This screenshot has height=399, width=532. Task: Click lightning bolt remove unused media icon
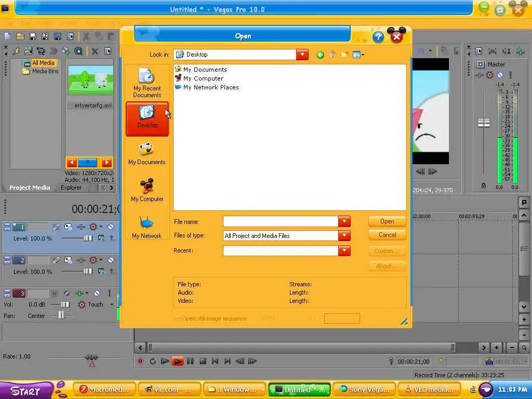tap(16, 51)
